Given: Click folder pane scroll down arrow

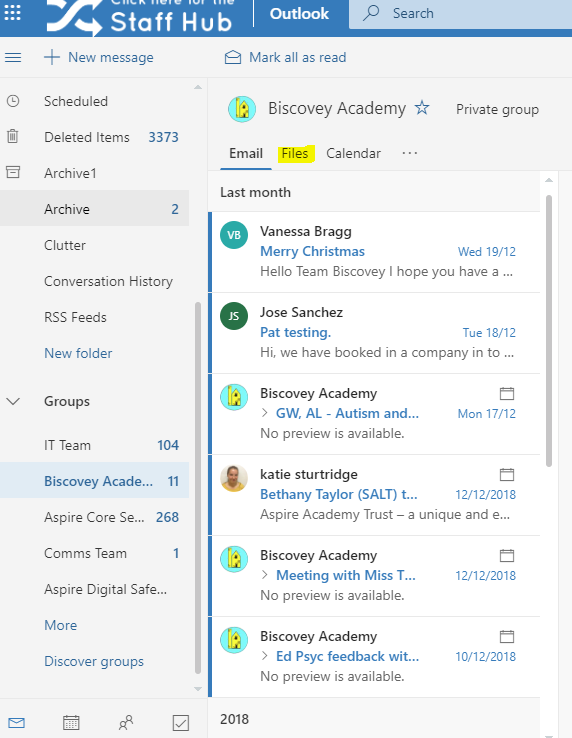Looking at the screenshot, I should pos(198,689).
